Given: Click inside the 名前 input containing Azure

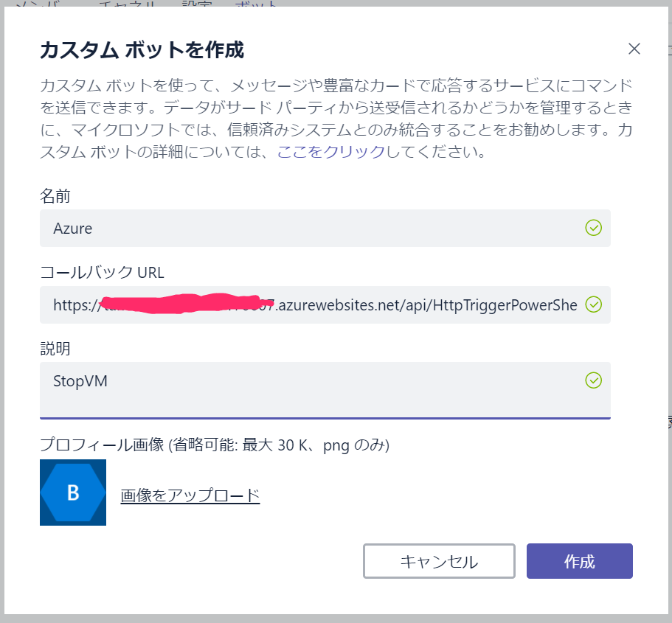Looking at the screenshot, I should pyautogui.click(x=295, y=229).
